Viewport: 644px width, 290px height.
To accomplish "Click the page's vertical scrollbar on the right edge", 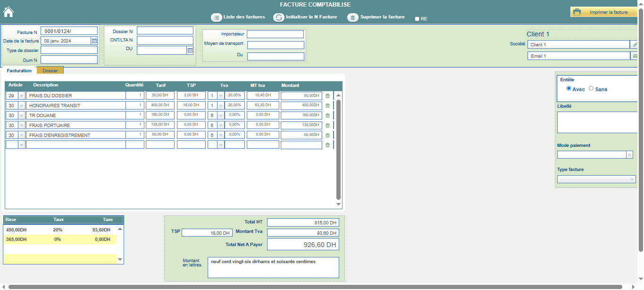I will pyautogui.click(x=641, y=130).
